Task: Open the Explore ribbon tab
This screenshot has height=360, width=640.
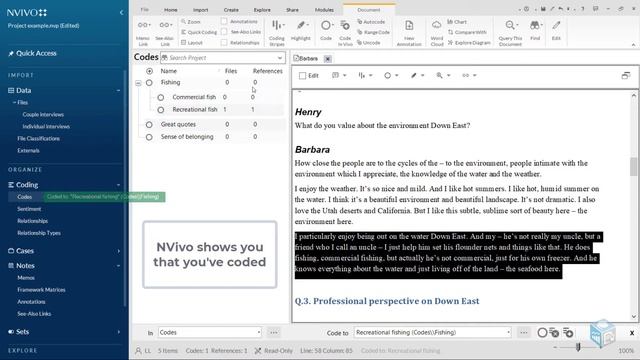Action: pos(262,10)
